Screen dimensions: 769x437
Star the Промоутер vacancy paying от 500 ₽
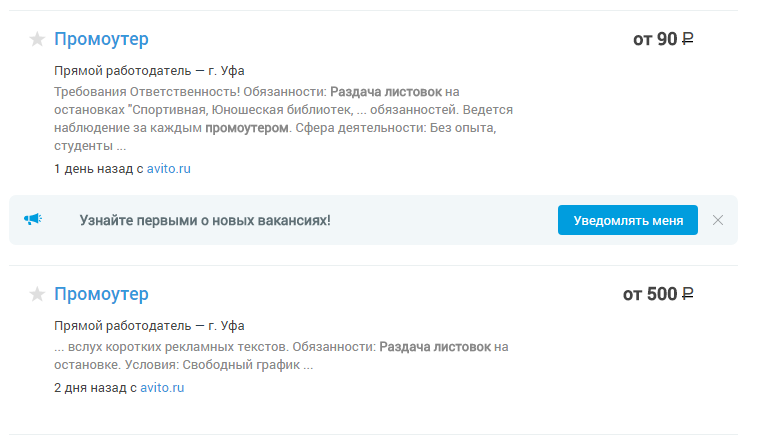37,294
